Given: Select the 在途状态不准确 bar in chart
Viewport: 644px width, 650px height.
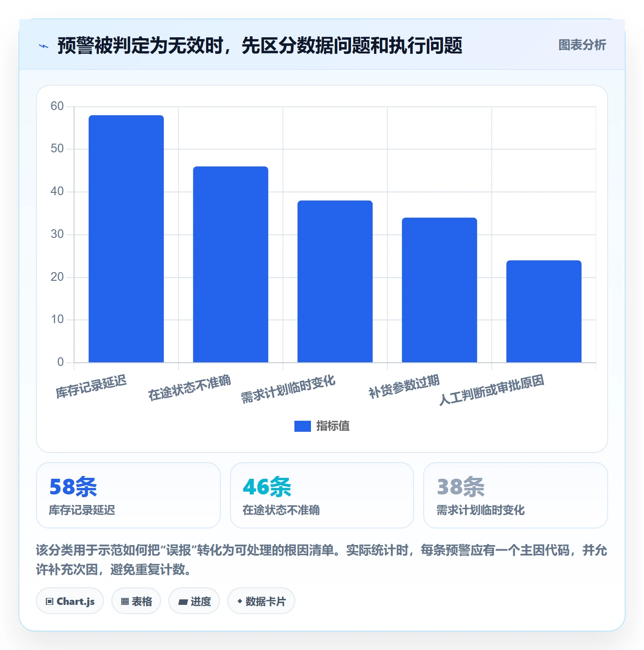Looking at the screenshot, I should (230, 264).
